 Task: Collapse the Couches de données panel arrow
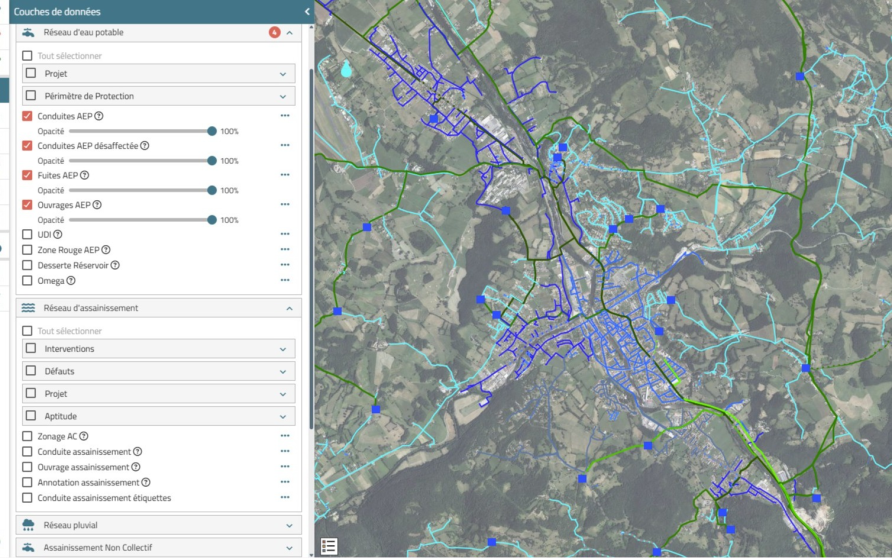(x=307, y=11)
